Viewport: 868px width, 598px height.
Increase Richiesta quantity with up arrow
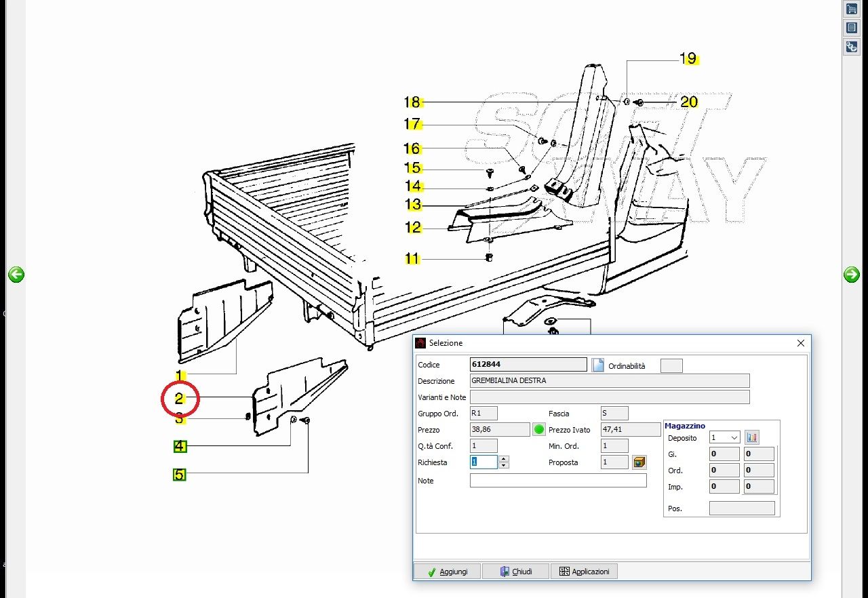(503, 459)
